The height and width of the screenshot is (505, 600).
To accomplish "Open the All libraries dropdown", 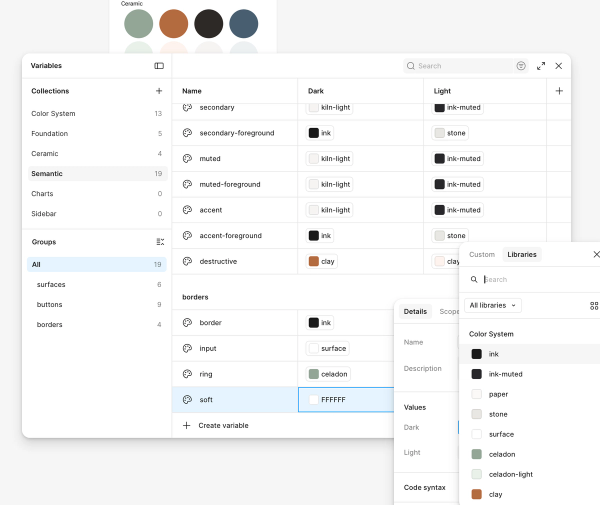I will (x=492, y=305).
